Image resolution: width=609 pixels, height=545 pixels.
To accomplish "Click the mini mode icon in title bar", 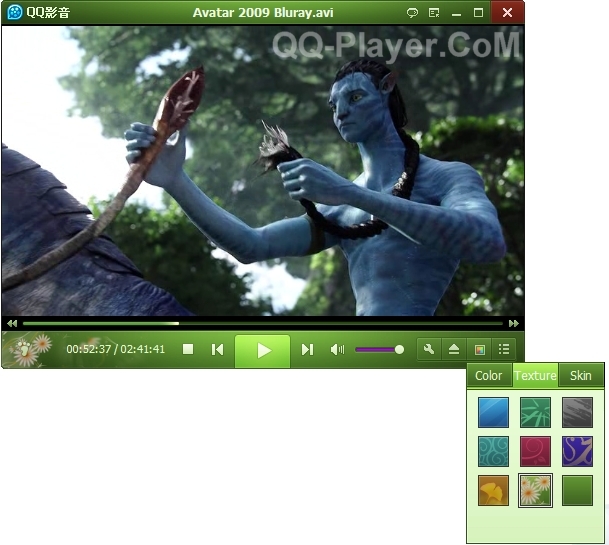I will coord(434,13).
